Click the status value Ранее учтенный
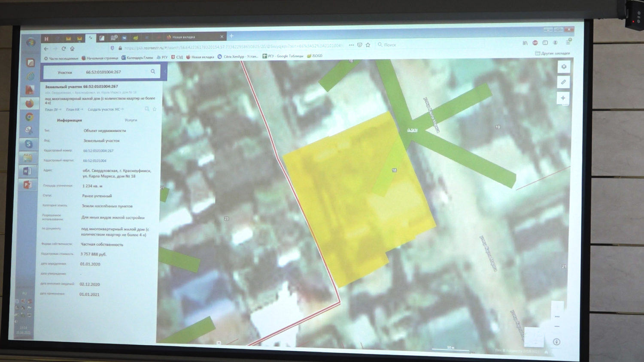 97,196
